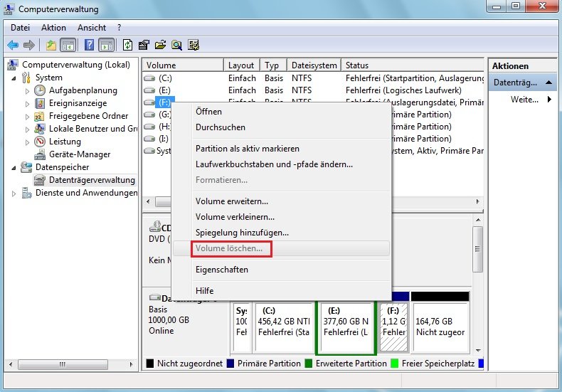562x392 pixels.
Task: Click the rightmost settings list toolbar icon
Action: pos(193,45)
